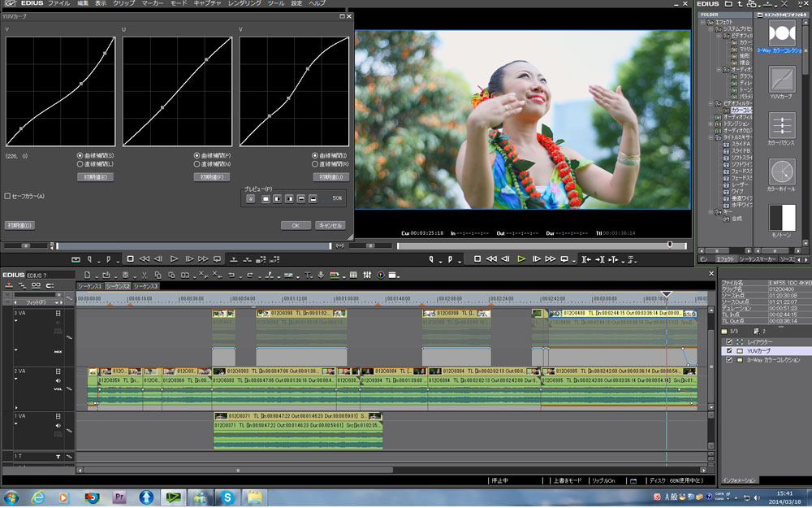This screenshot has height=508, width=812.
Task: Reset U curve with 初期値(F) button
Action: pyautogui.click(x=212, y=177)
